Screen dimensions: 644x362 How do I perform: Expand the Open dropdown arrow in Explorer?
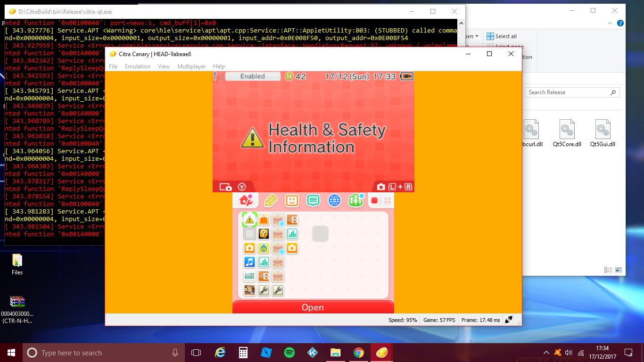[x=477, y=36]
